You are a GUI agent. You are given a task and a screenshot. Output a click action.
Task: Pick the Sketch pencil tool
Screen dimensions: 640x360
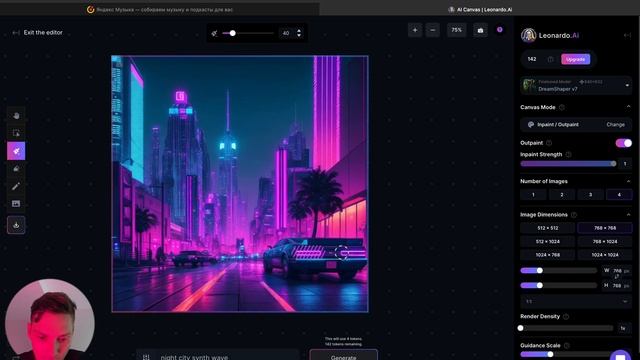pyautogui.click(x=16, y=186)
